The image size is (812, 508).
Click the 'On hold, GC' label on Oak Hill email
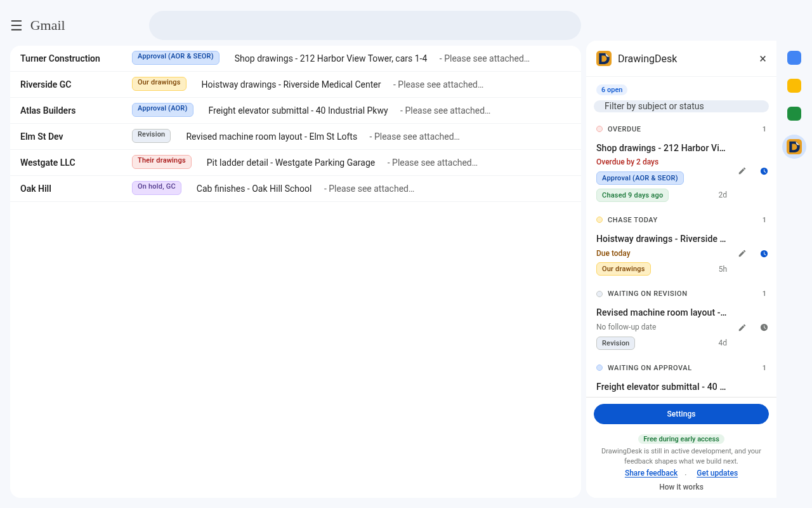157,187
